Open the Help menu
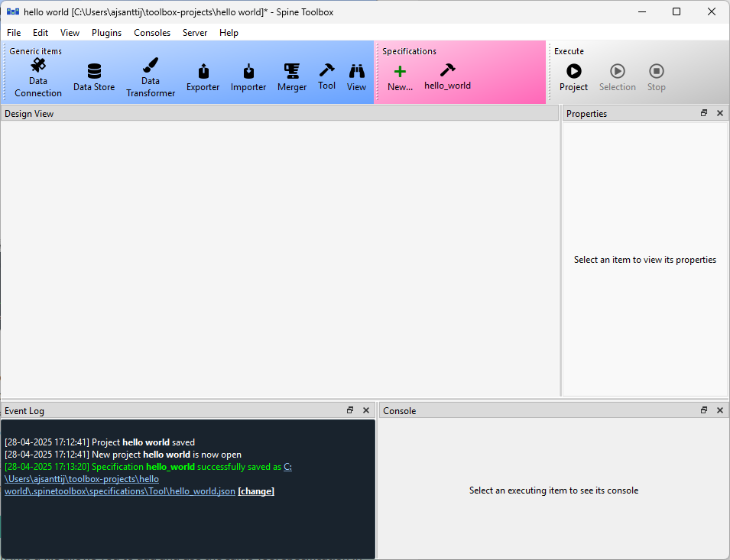730x560 pixels. (x=229, y=33)
